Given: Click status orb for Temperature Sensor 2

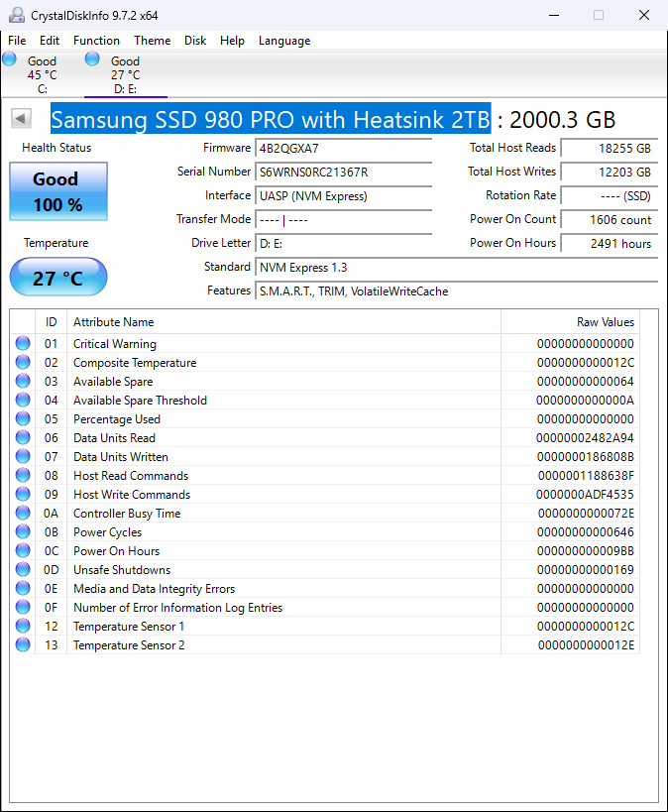Looking at the screenshot, I should click(23, 644).
